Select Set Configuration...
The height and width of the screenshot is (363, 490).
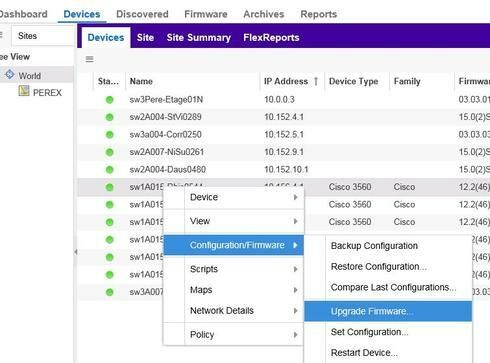[x=388, y=332]
